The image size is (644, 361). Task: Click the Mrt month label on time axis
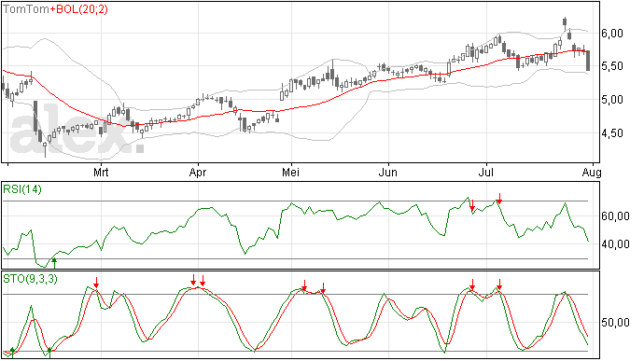pyautogui.click(x=101, y=173)
